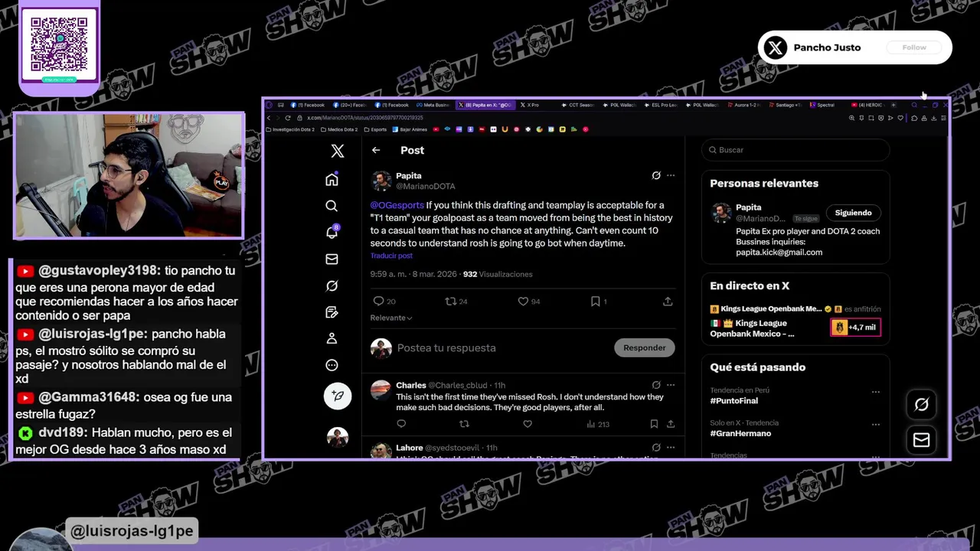Click Traducir post link
Image resolution: width=980 pixels, height=551 pixels.
coord(391,256)
